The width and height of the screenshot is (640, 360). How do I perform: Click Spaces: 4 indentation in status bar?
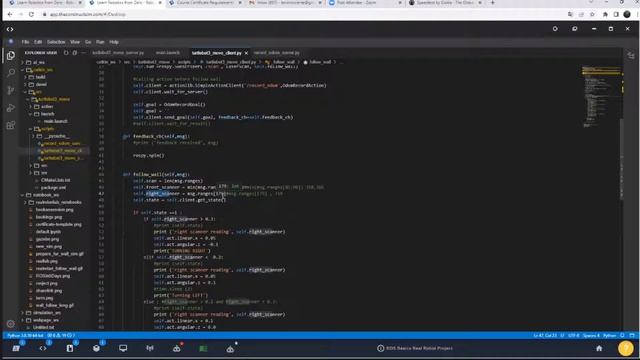coord(591,336)
